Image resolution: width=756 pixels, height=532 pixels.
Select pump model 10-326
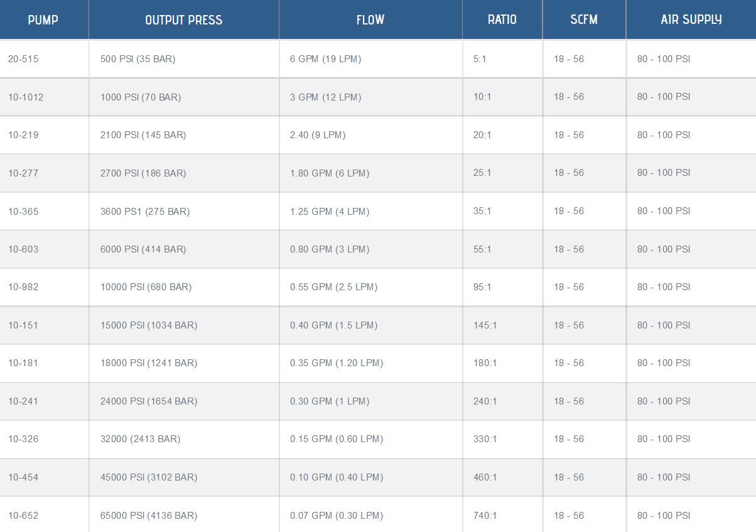pyautogui.click(x=23, y=439)
